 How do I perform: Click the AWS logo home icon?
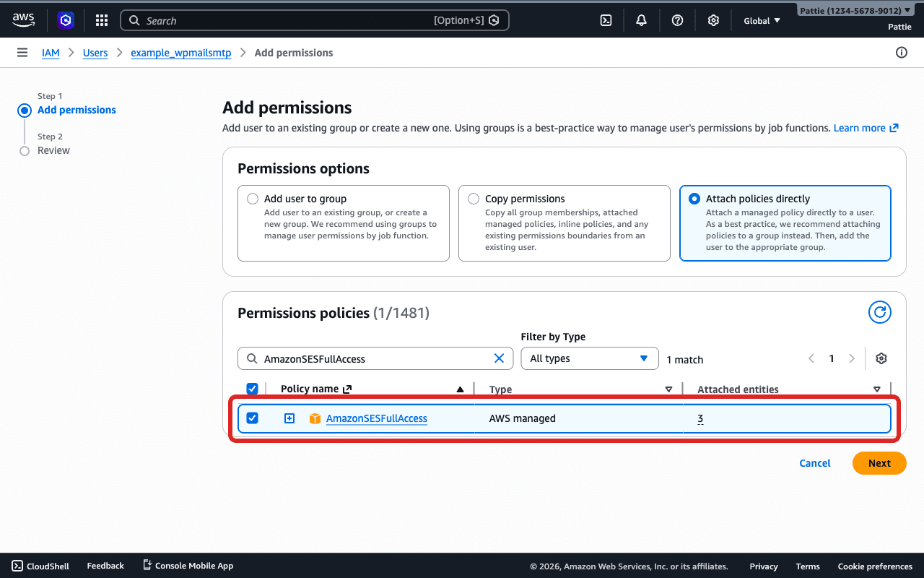tap(23, 20)
